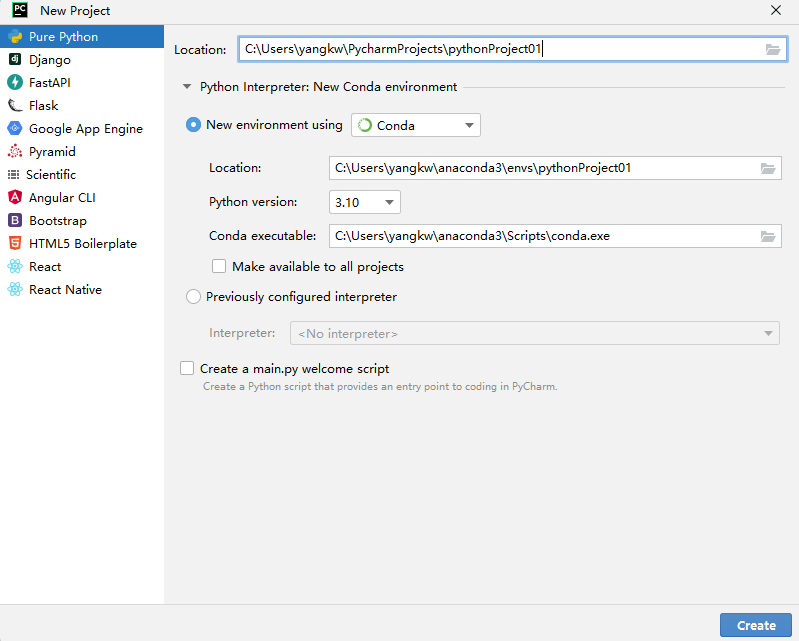Select Pyramid project type label
The image size is (799, 641).
coord(52,152)
